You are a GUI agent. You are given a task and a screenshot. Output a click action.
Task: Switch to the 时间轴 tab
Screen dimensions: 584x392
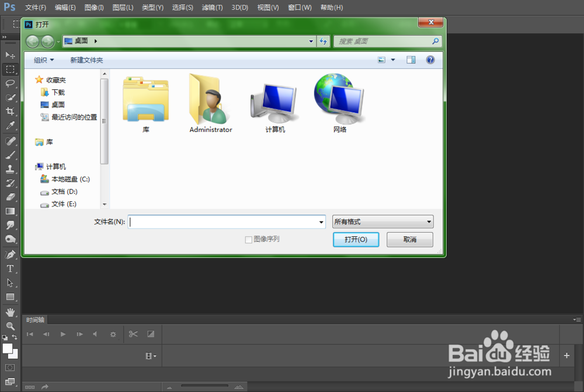(x=35, y=320)
